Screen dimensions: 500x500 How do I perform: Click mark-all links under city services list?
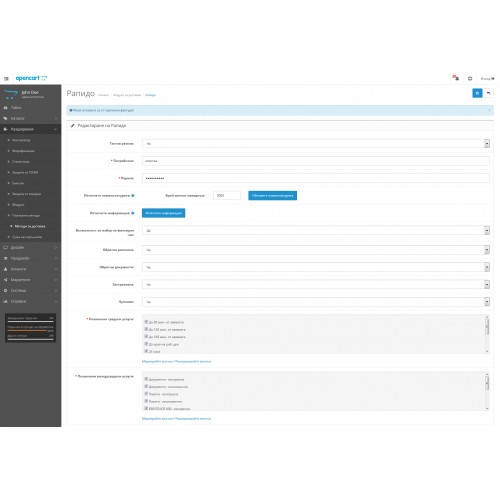pos(176,361)
